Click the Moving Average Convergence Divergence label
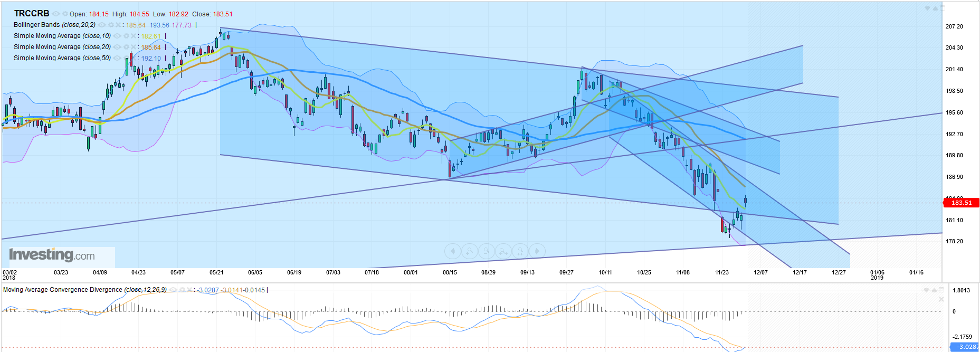 [x=85, y=290]
